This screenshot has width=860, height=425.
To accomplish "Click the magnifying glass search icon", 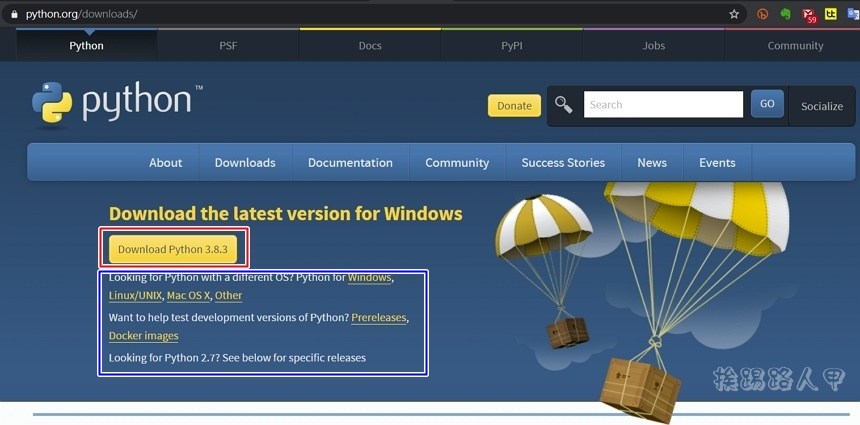I will point(564,105).
